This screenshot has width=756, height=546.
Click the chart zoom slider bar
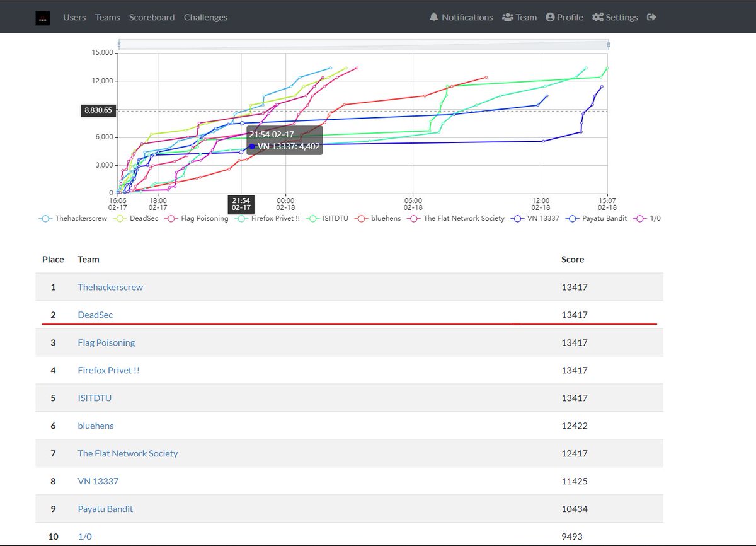(x=364, y=45)
